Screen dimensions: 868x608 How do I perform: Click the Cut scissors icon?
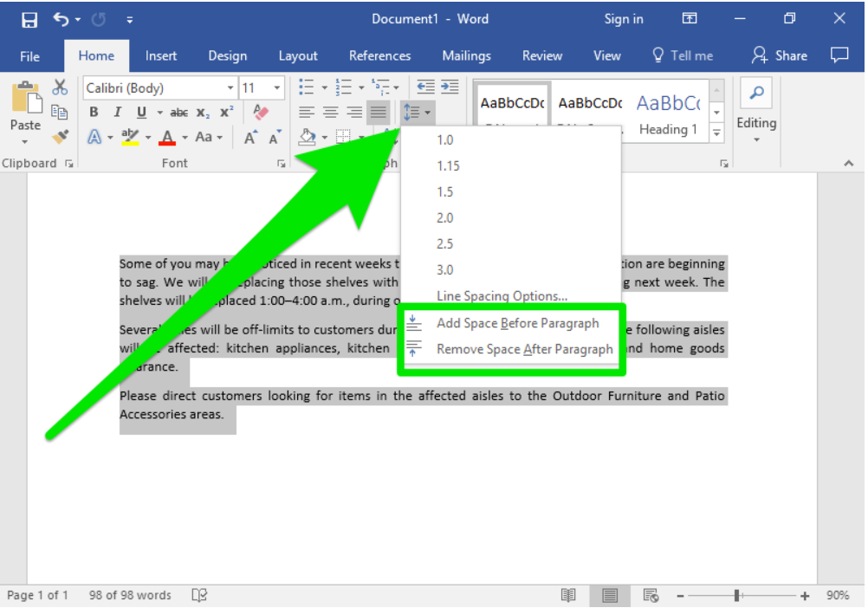(60, 87)
